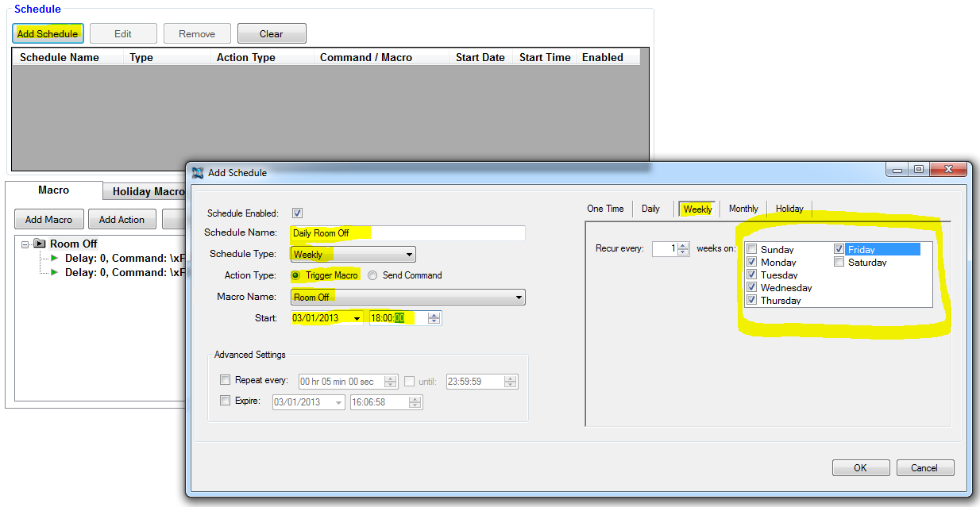This screenshot has width=980, height=507.
Task: Open the Schedule Type dropdown
Action: [x=409, y=255]
